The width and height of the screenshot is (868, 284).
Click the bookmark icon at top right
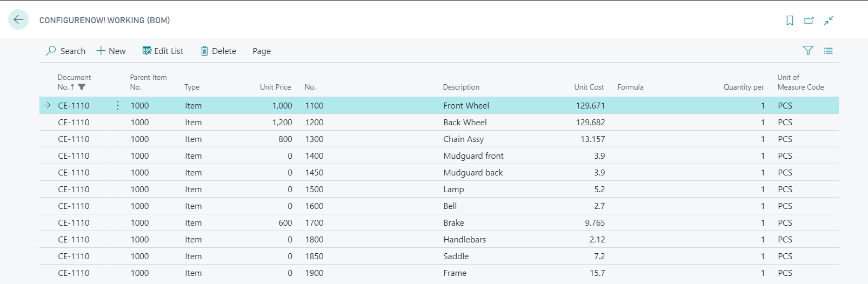(790, 21)
